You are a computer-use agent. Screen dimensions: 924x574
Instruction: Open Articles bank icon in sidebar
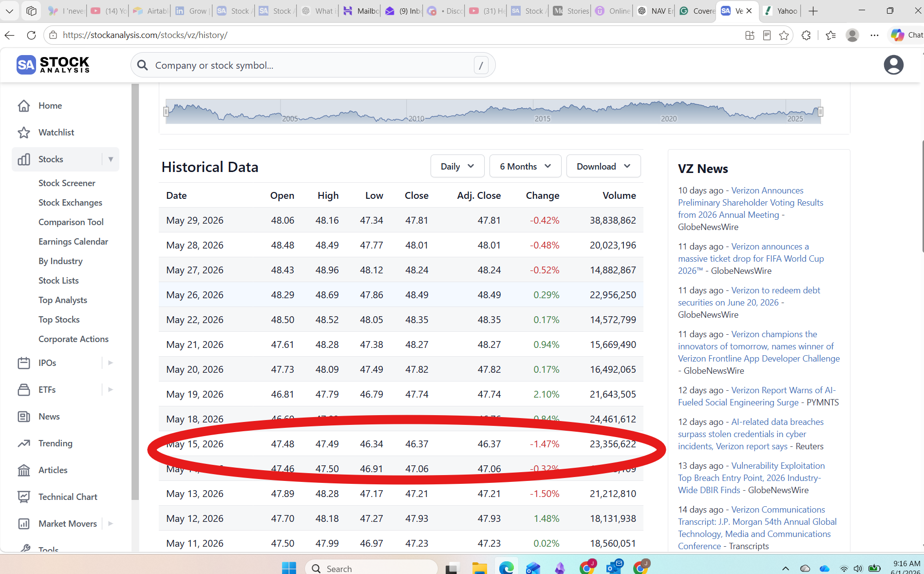click(24, 470)
